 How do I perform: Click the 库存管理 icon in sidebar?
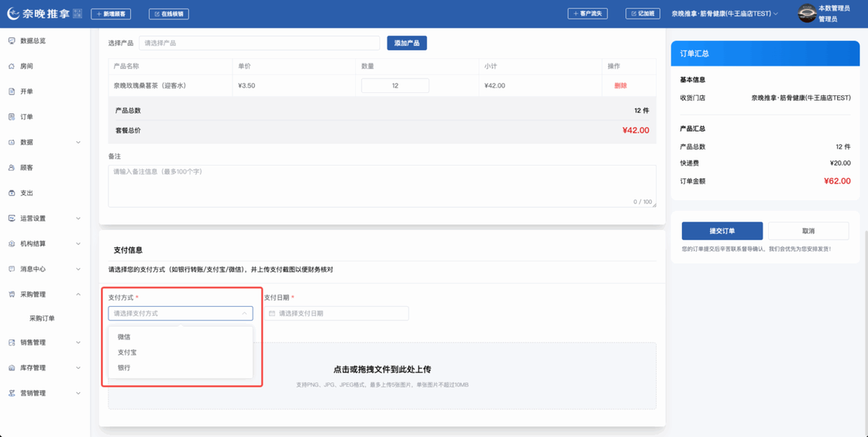[12, 368]
